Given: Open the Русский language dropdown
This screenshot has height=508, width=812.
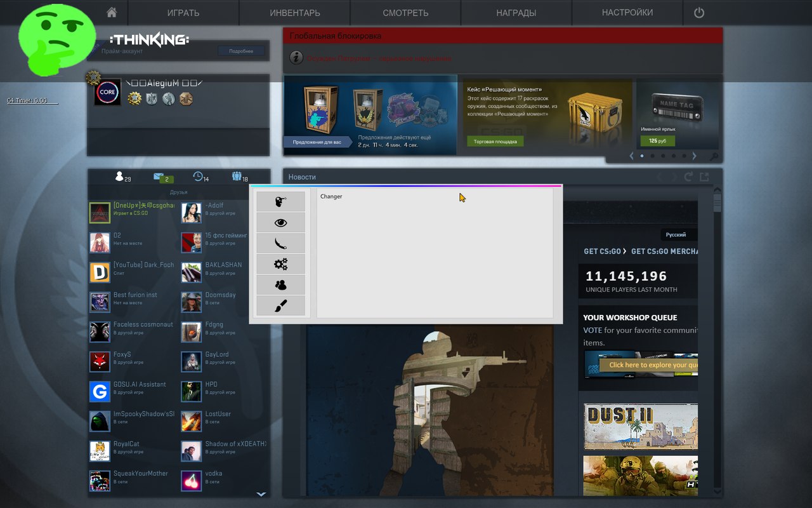Looking at the screenshot, I should point(678,235).
